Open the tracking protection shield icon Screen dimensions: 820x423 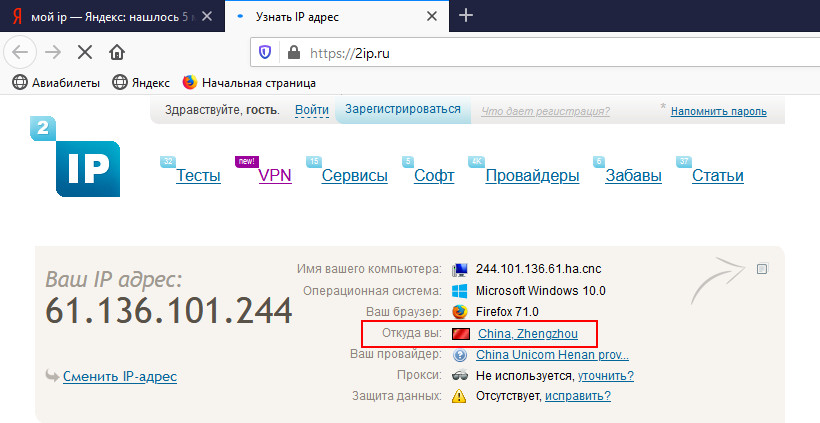[x=265, y=52]
